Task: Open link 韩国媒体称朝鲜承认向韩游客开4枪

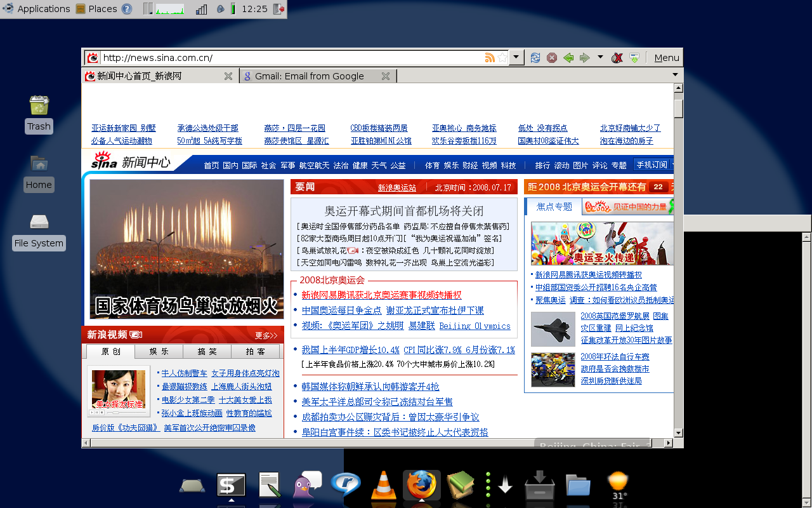Action: tap(370, 386)
